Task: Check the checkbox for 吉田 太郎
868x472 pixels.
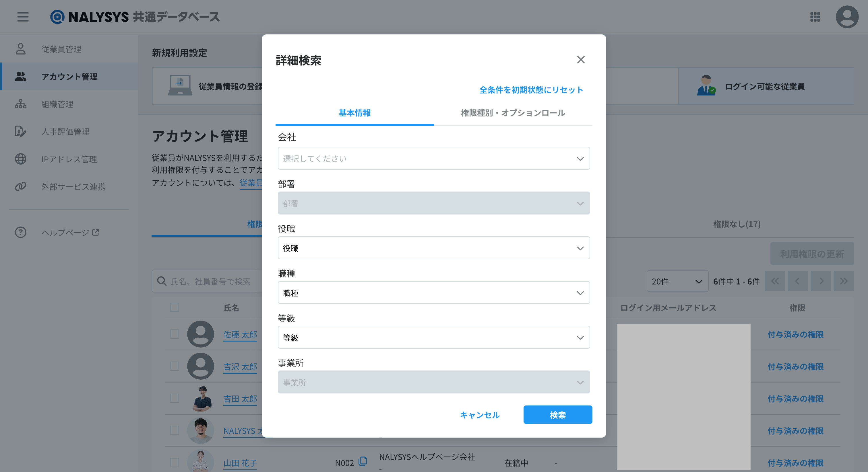Action: point(175,398)
